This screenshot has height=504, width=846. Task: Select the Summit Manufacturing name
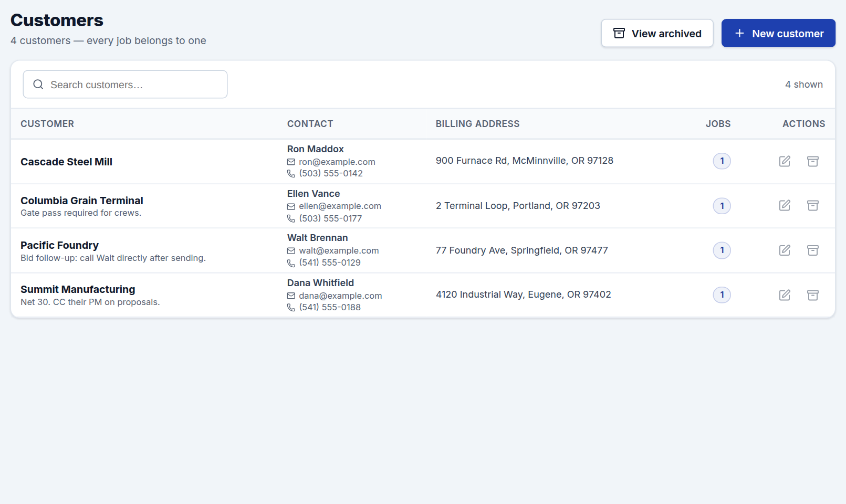click(x=78, y=289)
